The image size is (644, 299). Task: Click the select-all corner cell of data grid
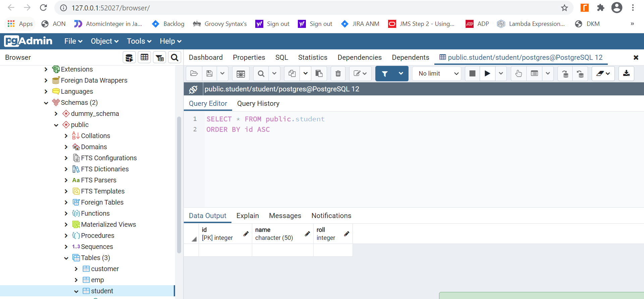[x=191, y=234]
